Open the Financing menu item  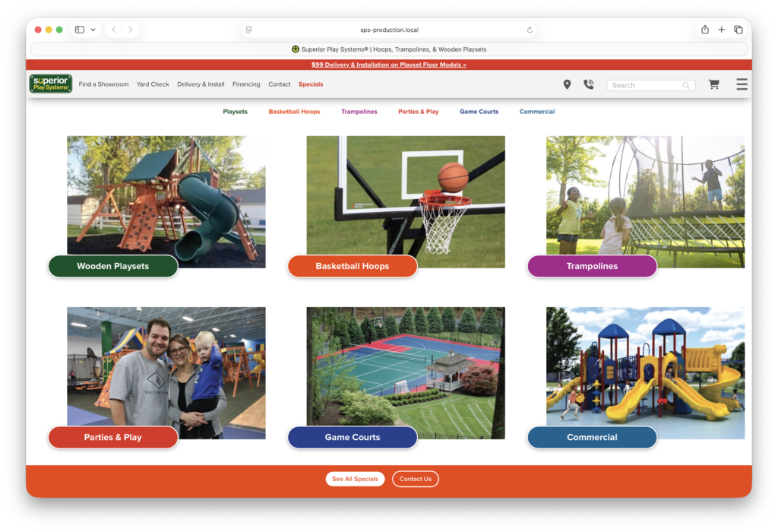click(x=246, y=84)
